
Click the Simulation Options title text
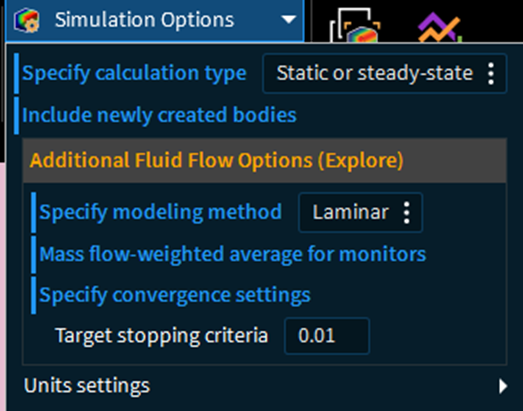pos(144,20)
